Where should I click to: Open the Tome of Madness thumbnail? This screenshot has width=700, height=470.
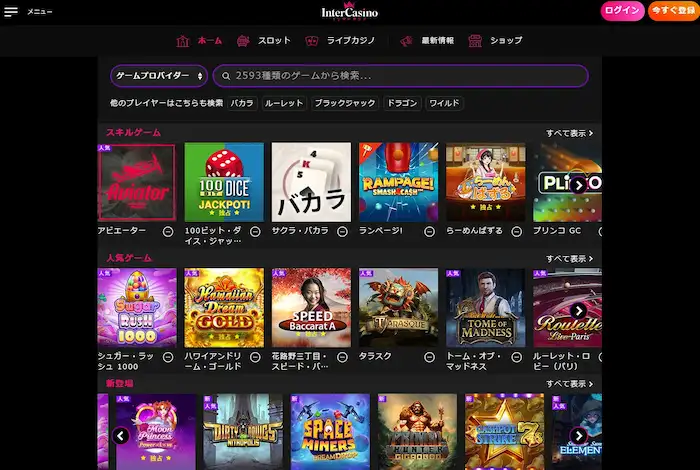point(486,308)
